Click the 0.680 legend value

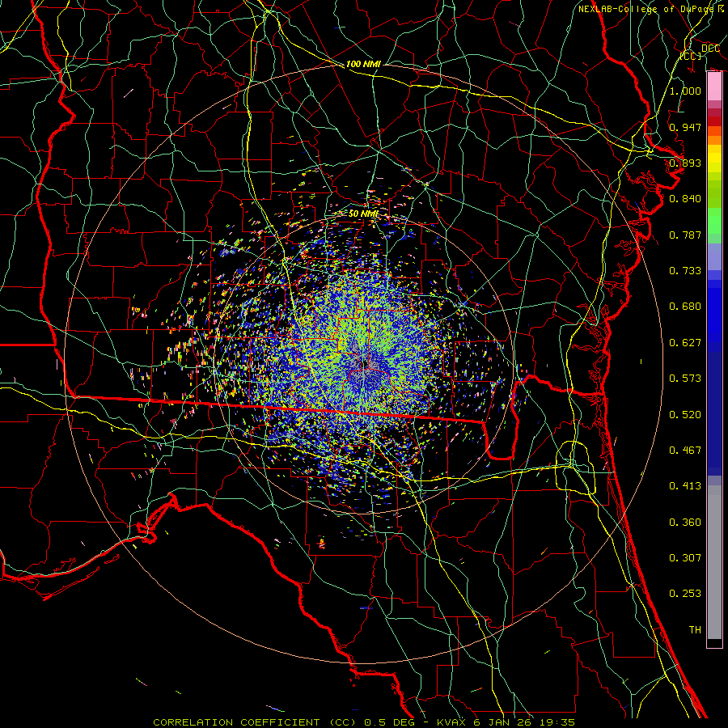click(685, 307)
